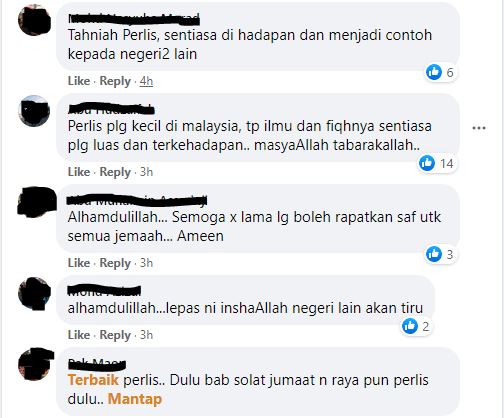The image size is (504, 418).
Task: Open profile picture of 'Perlis plg kecil' commenter
Action: 34,111
